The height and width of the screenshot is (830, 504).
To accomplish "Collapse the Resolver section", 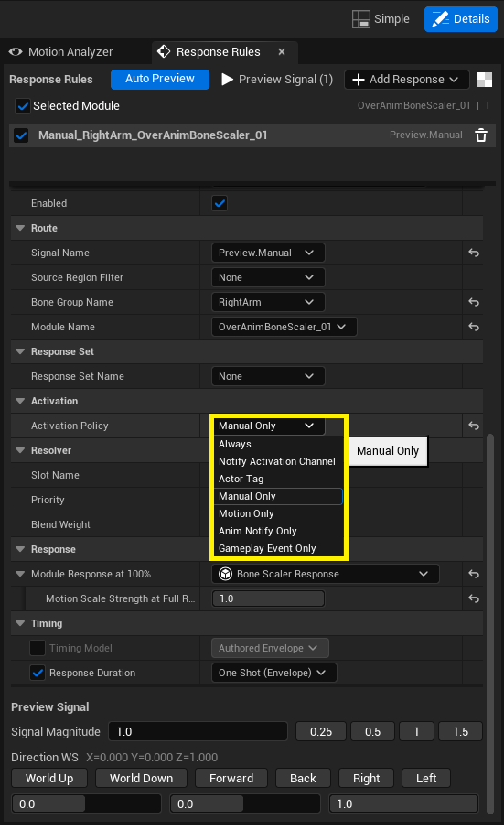I will (20, 450).
